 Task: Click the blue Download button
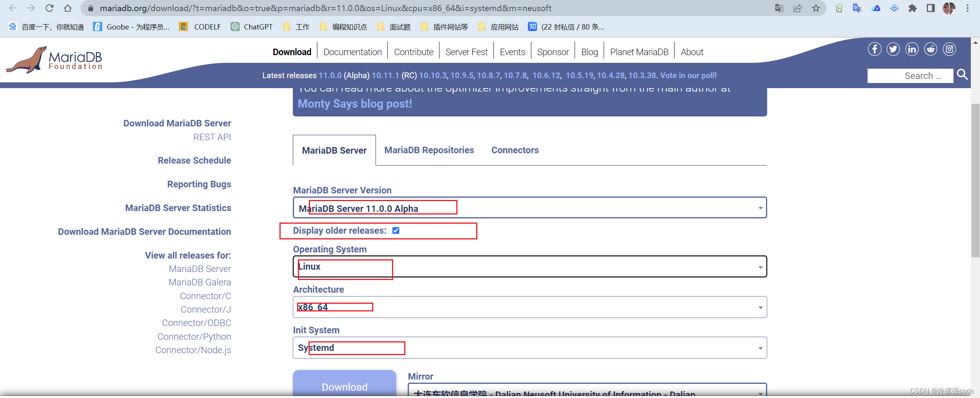click(x=344, y=383)
